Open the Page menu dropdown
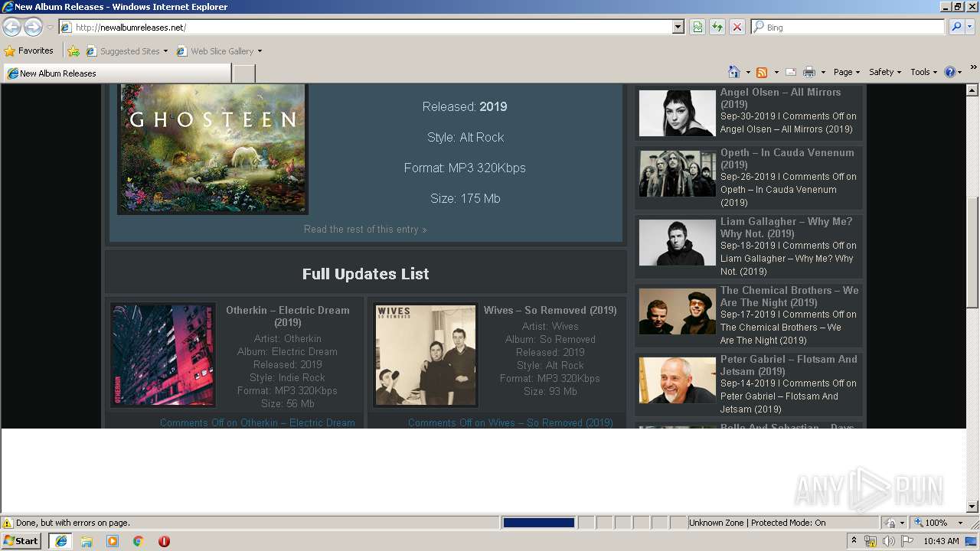Image resolution: width=980 pixels, height=551 pixels. 846,72
